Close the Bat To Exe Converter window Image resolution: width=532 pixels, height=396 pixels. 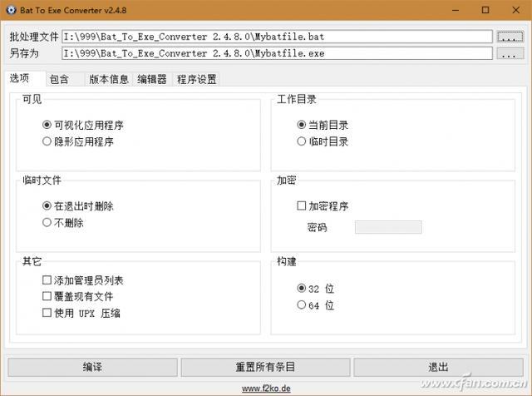click(x=516, y=10)
